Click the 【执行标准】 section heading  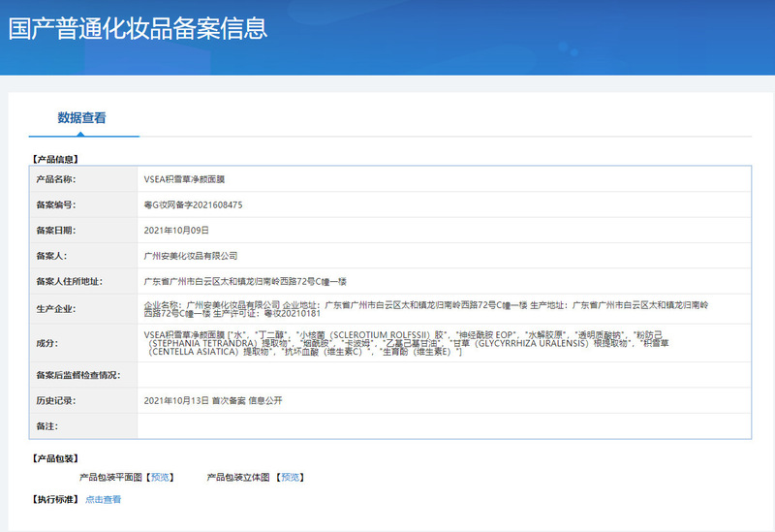pyautogui.click(x=55, y=499)
